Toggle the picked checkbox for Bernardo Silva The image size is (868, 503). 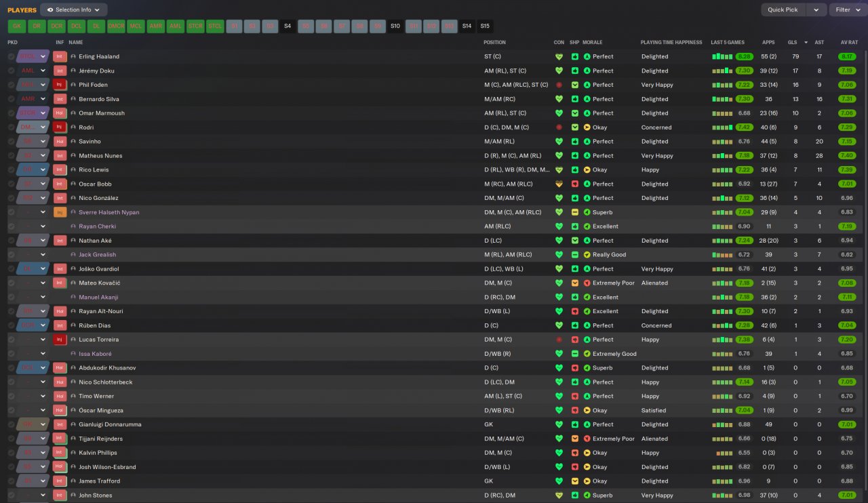point(12,99)
